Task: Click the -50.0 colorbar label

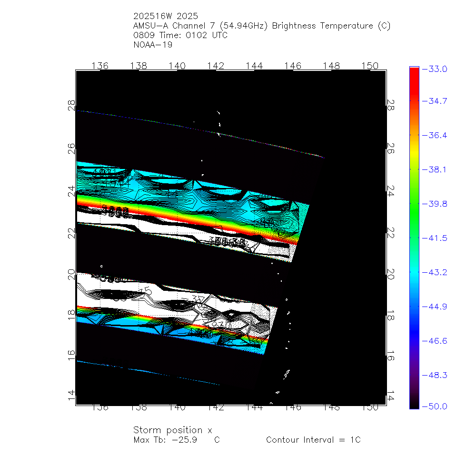Action: pos(434,406)
